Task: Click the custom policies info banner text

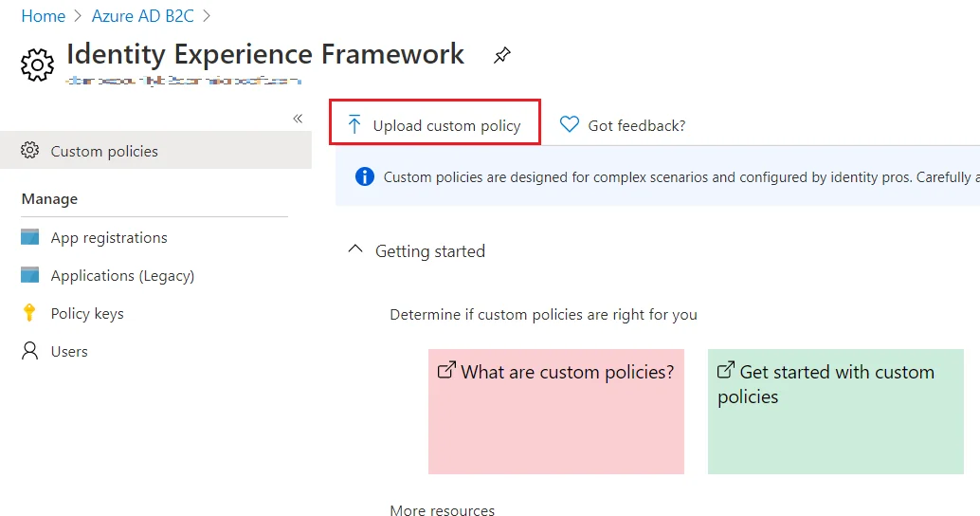Action: click(x=681, y=177)
